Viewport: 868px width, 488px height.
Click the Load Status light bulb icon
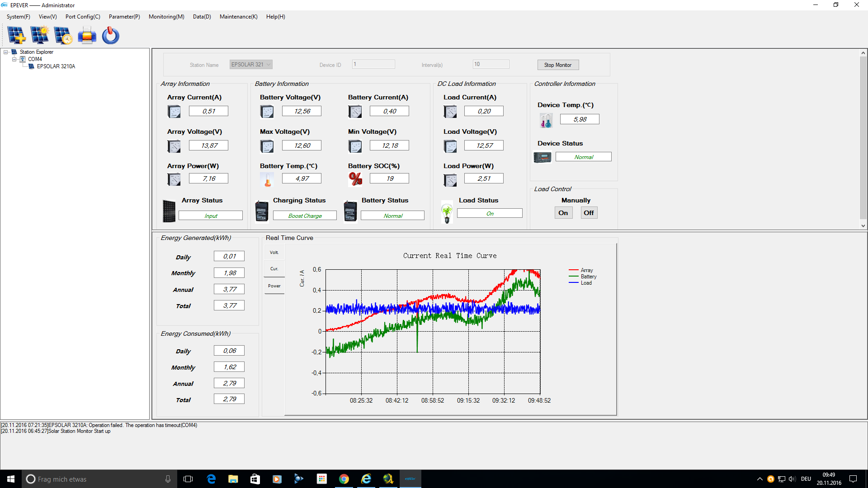click(447, 212)
